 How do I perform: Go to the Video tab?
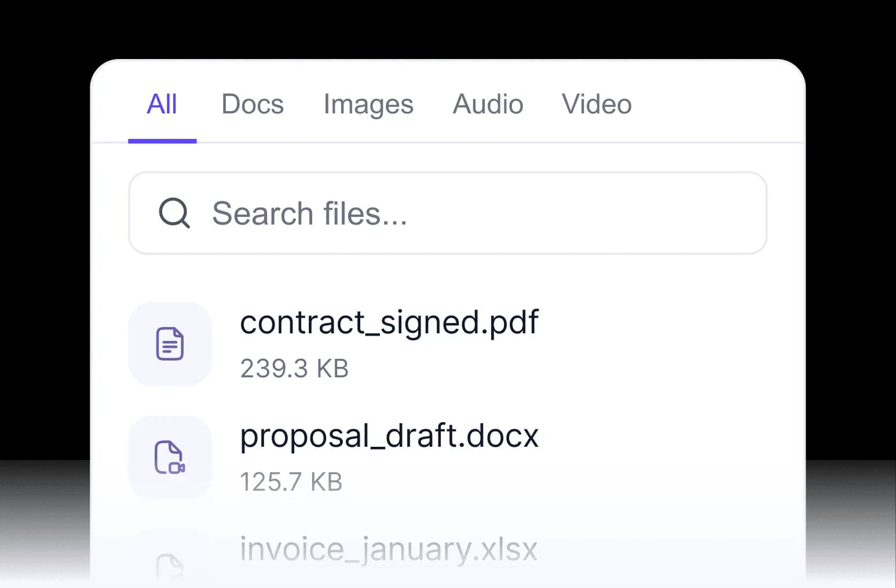[x=597, y=105]
